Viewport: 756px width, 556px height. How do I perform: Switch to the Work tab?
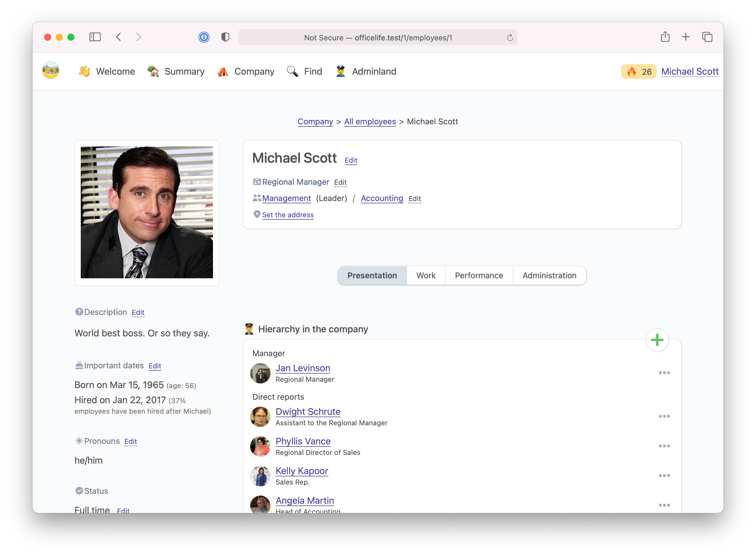click(426, 275)
